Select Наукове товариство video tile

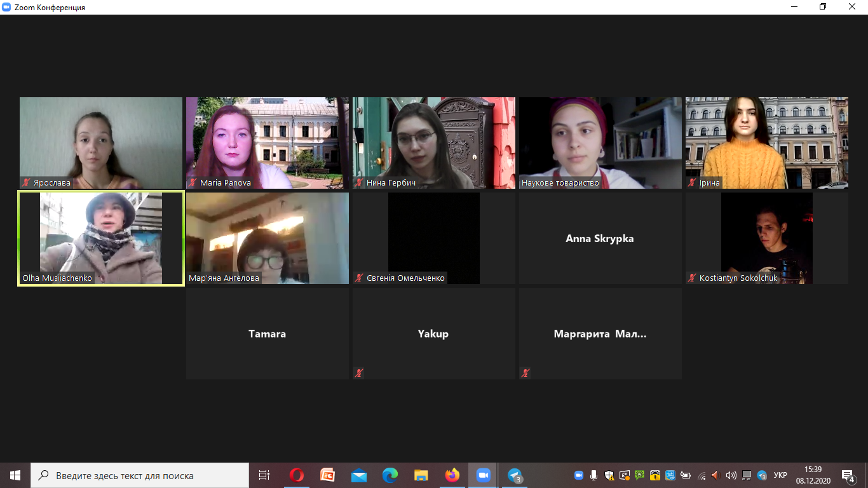click(x=600, y=143)
